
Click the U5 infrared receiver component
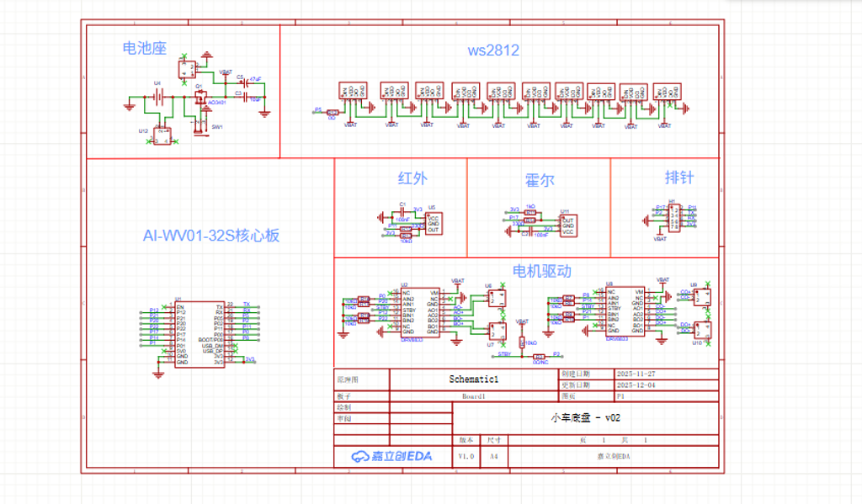(433, 223)
